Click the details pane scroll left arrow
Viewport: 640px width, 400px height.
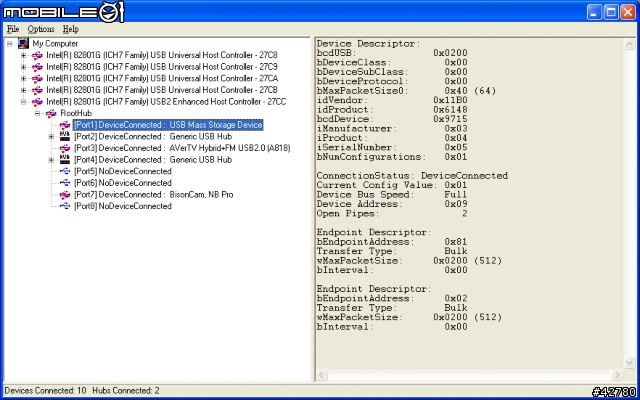[322, 375]
